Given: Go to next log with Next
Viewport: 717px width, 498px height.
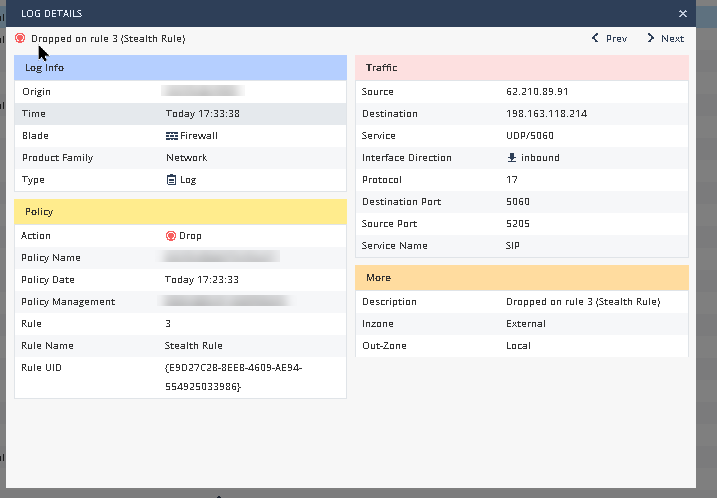Looking at the screenshot, I should [x=665, y=39].
